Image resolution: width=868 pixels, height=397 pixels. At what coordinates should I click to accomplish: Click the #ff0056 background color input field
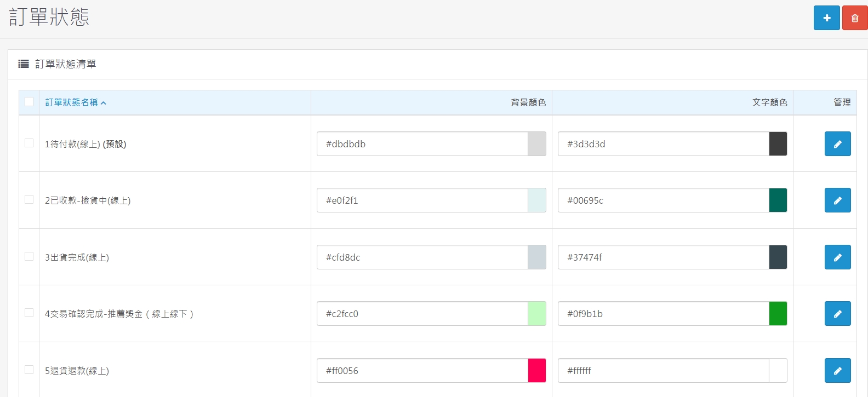point(422,371)
